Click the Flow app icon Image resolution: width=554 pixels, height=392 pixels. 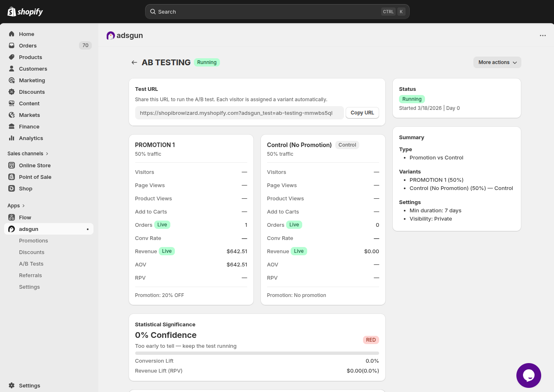(12, 217)
